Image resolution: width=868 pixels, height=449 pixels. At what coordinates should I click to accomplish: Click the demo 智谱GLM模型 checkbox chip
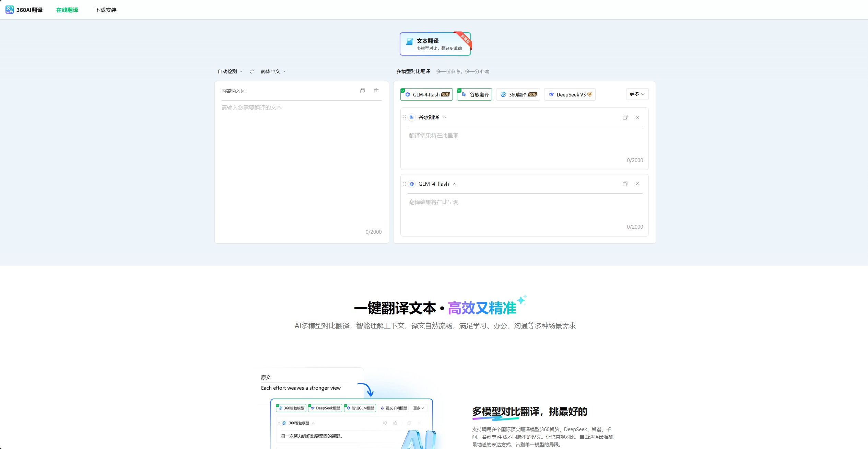(360, 408)
